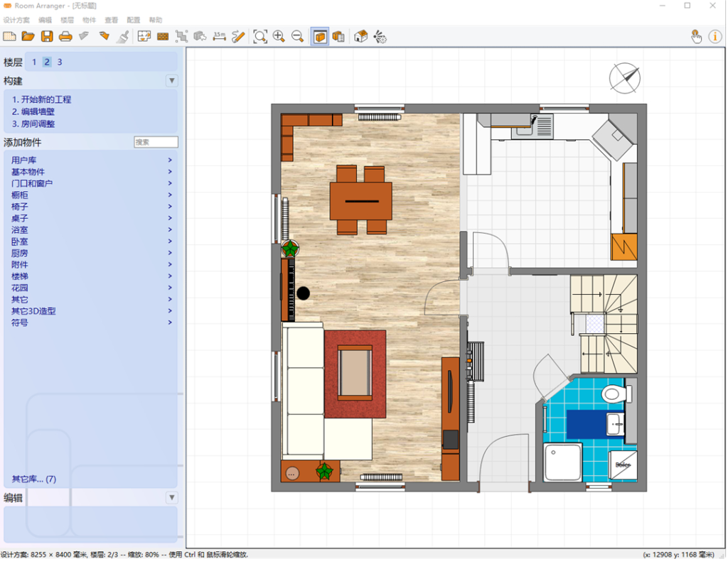Click the 1. 开始新的工程 link
Image resolution: width=728 pixels, height=564 pixels.
tap(41, 99)
